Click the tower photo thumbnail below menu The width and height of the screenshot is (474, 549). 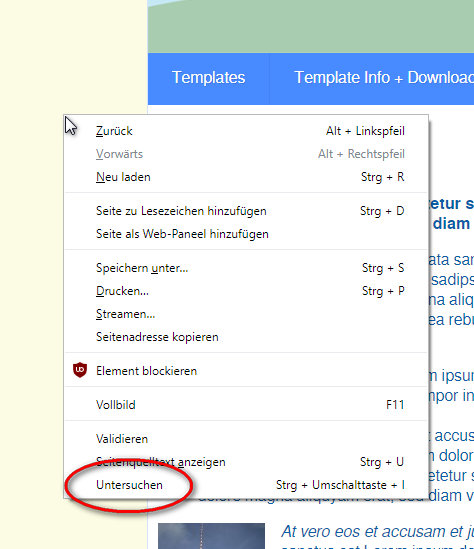coord(211,536)
